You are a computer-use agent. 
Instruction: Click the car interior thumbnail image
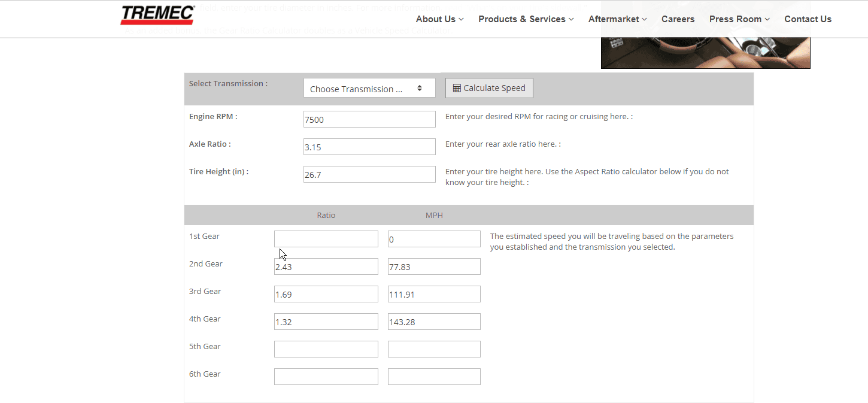pos(705,53)
